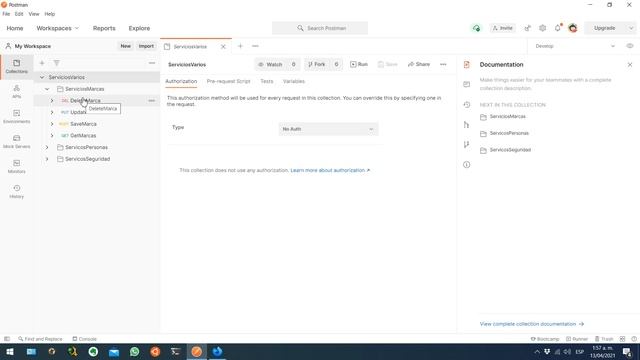Open the Help menu
This screenshot has height=360, width=640.
pyautogui.click(x=49, y=14)
